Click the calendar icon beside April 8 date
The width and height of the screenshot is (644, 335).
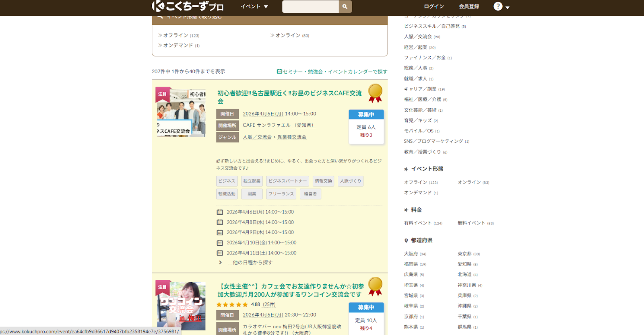pyautogui.click(x=220, y=222)
